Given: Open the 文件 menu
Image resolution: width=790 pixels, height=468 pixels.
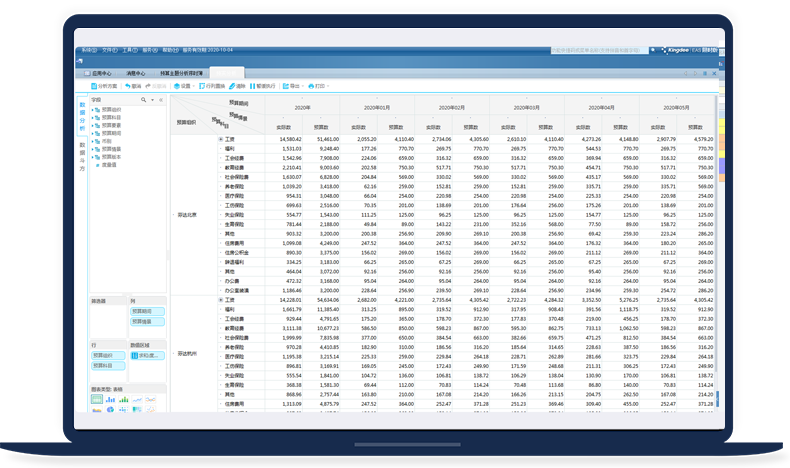Looking at the screenshot, I should pyautogui.click(x=109, y=50).
